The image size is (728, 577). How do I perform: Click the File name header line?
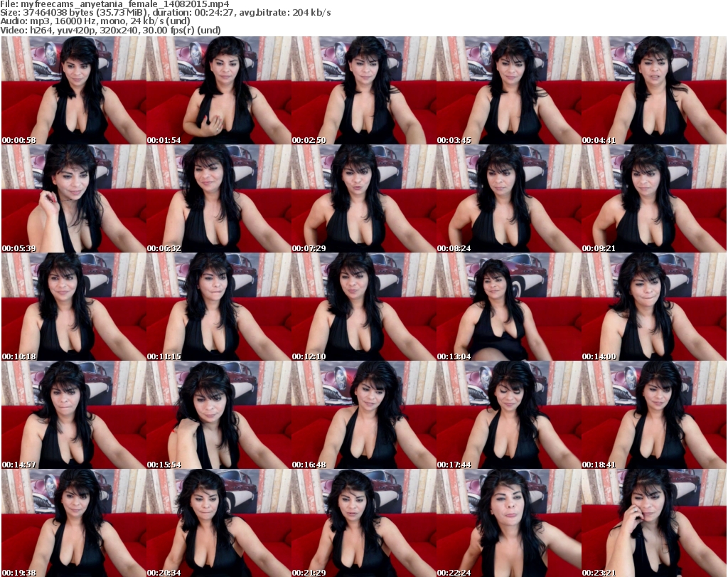pos(114,4)
